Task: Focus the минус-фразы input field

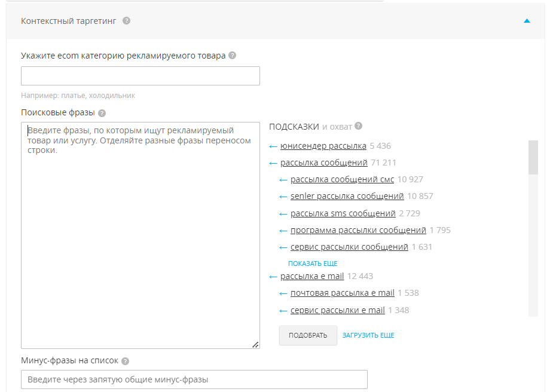Action: (194, 379)
